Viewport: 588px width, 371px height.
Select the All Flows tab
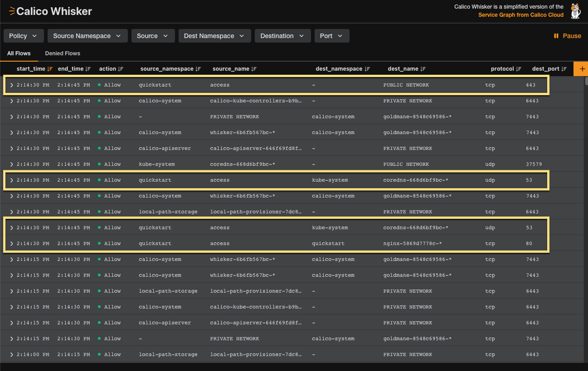[x=19, y=53]
